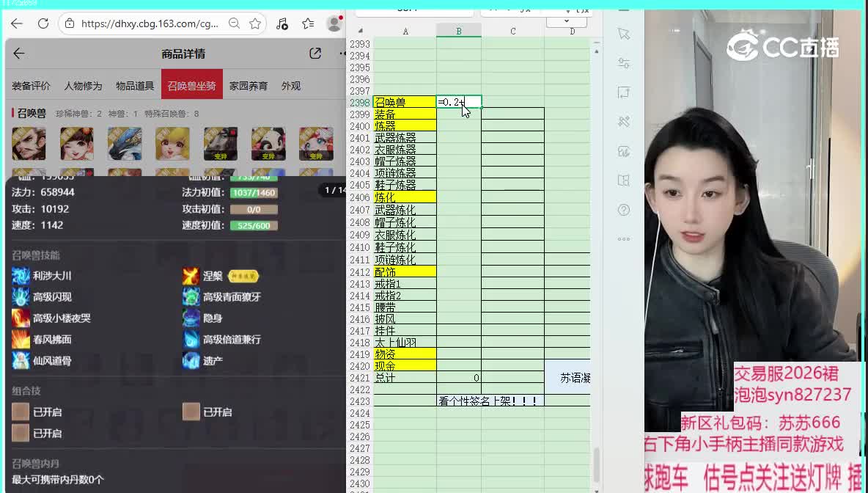This screenshot has width=868, height=493.
Task: Click the browser refresh icon
Action: (43, 23)
